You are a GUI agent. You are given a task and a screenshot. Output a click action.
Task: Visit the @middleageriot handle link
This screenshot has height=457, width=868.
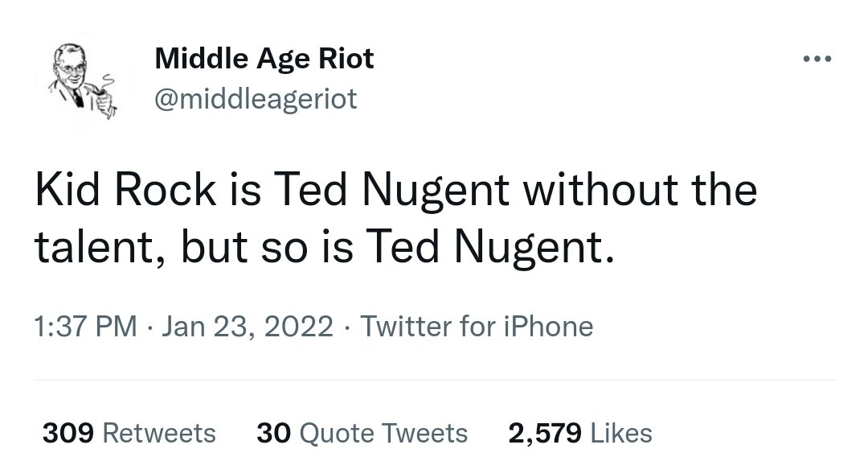(x=256, y=99)
